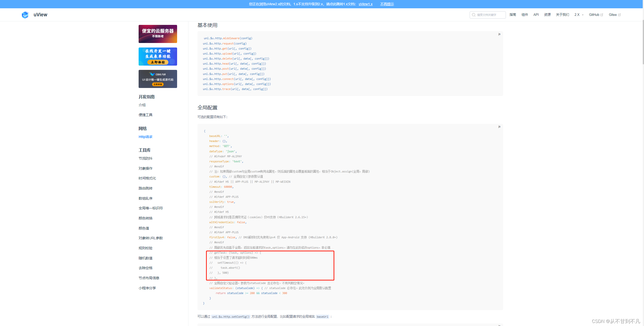This screenshot has width=644, height=326.
Task: Click the baseUrl inline code tag
Action: 323,317
